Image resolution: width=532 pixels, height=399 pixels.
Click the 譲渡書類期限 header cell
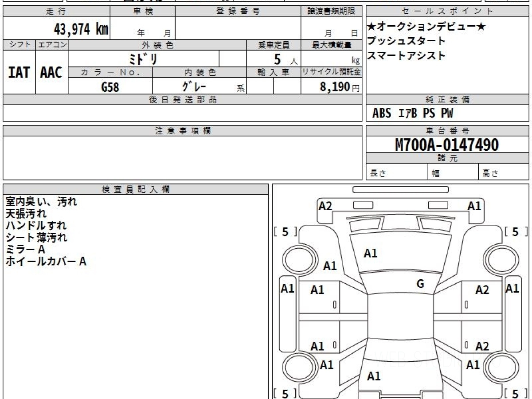tap(331, 12)
